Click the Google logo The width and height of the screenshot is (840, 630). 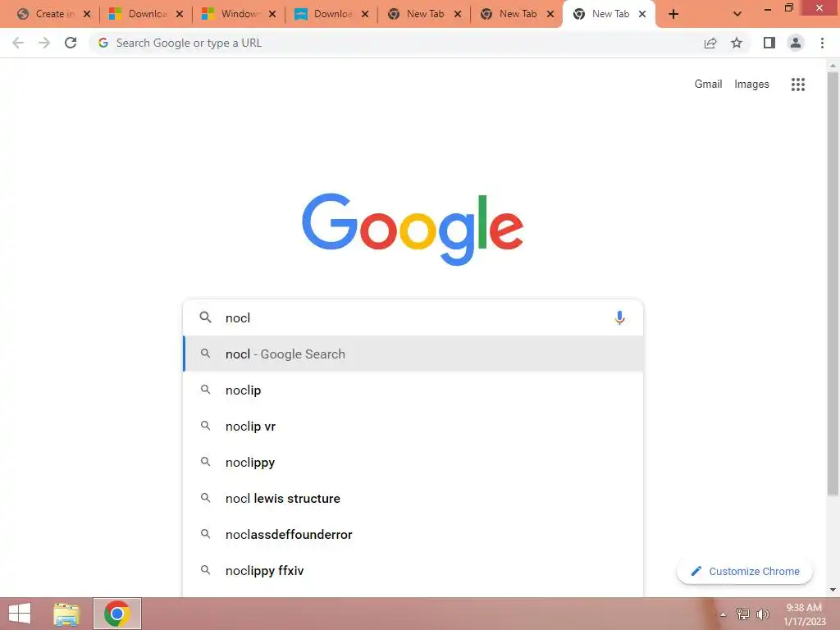pyautogui.click(x=413, y=229)
